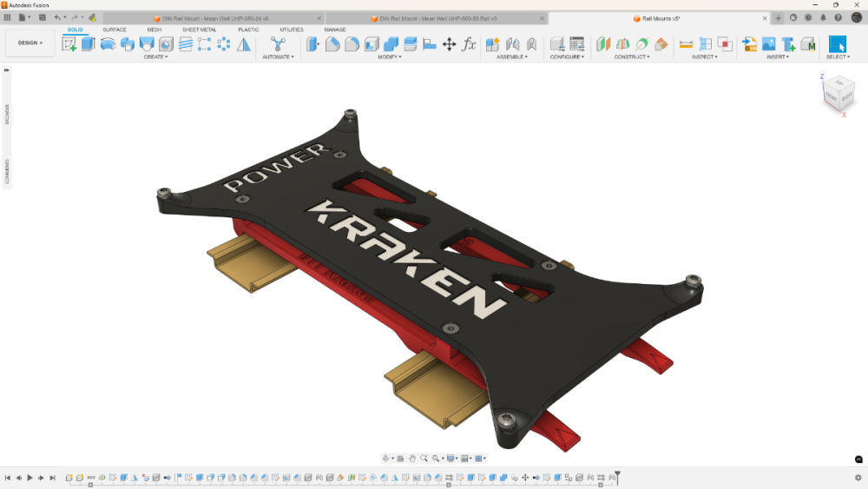Switch to the SURFACE tab

pyautogui.click(x=115, y=30)
